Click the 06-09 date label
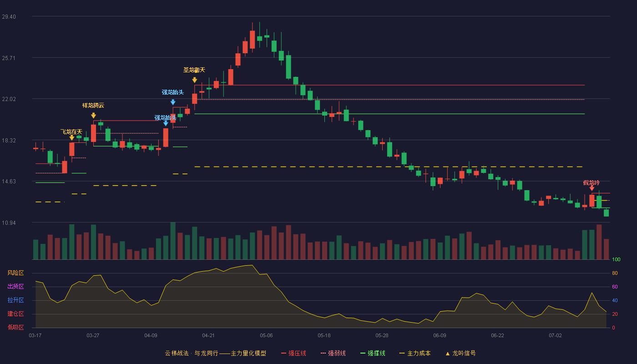Image resolution: width=637 pixels, height=364 pixels. click(440, 335)
